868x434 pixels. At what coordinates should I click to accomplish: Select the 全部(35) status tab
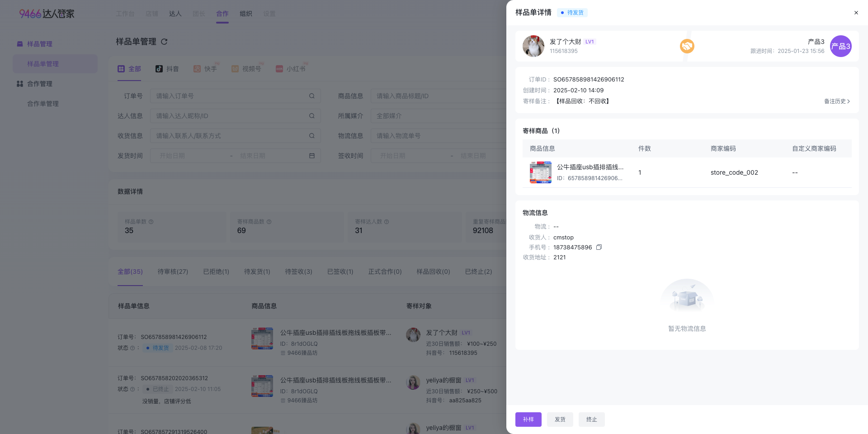pos(130,272)
